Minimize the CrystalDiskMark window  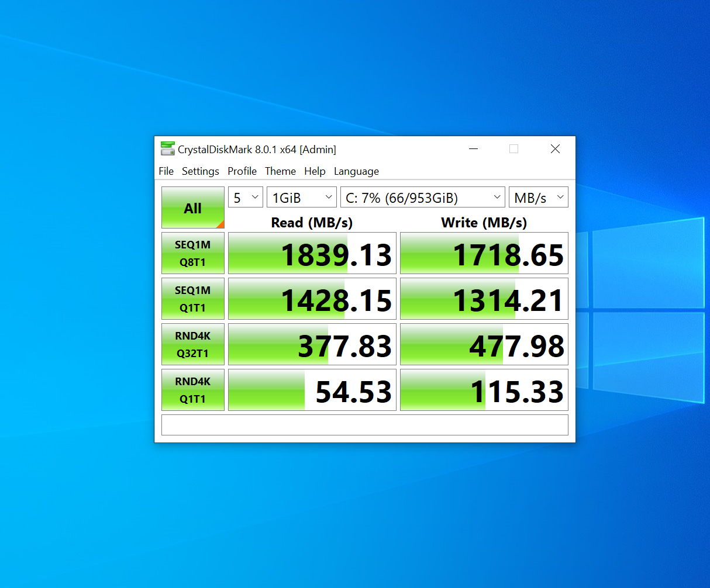(x=474, y=149)
